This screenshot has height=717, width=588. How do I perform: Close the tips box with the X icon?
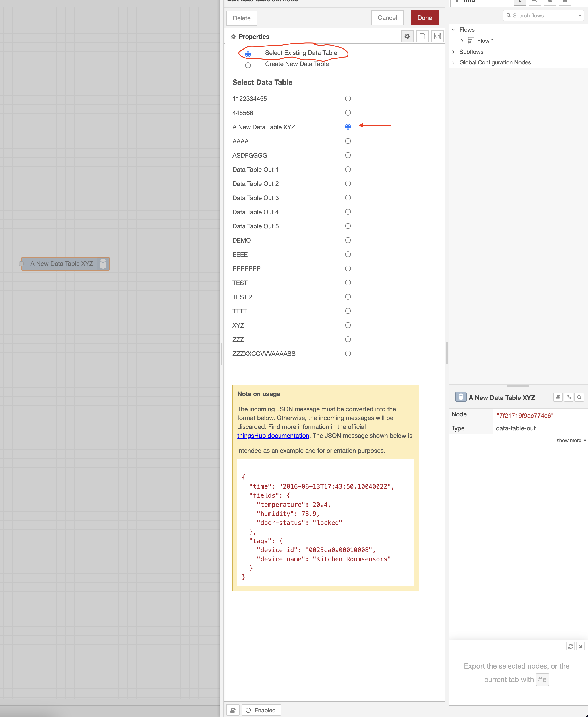click(580, 647)
